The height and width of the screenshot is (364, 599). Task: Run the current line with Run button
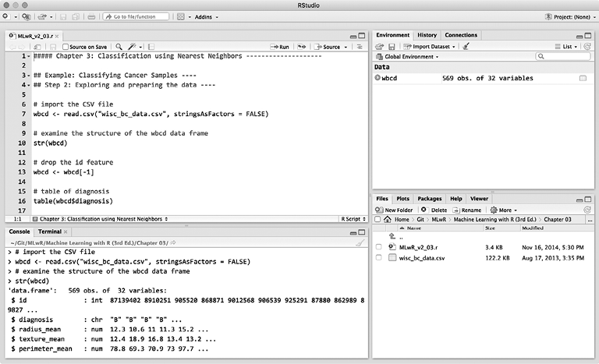tap(280, 47)
